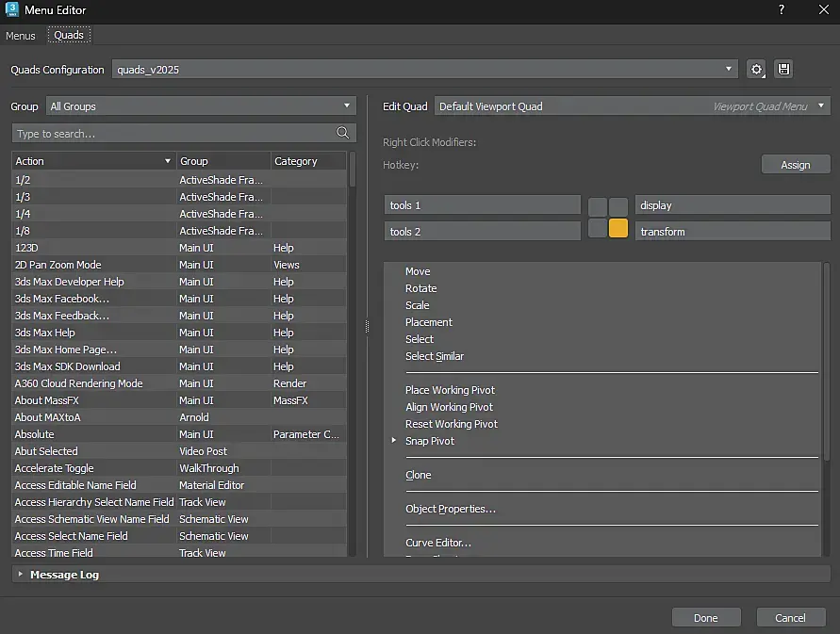
Task: Click the Done button
Action: coord(705,618)
